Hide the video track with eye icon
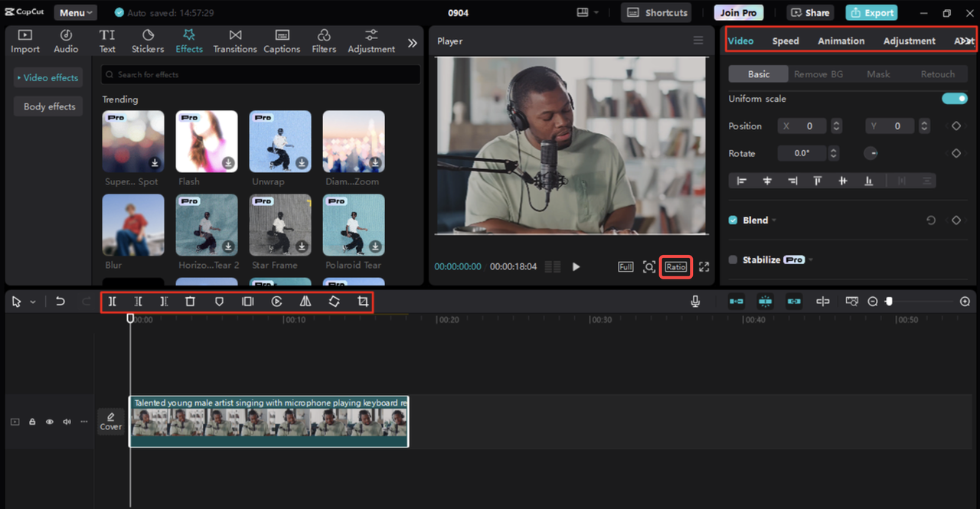980x509 pixels. 50,422
